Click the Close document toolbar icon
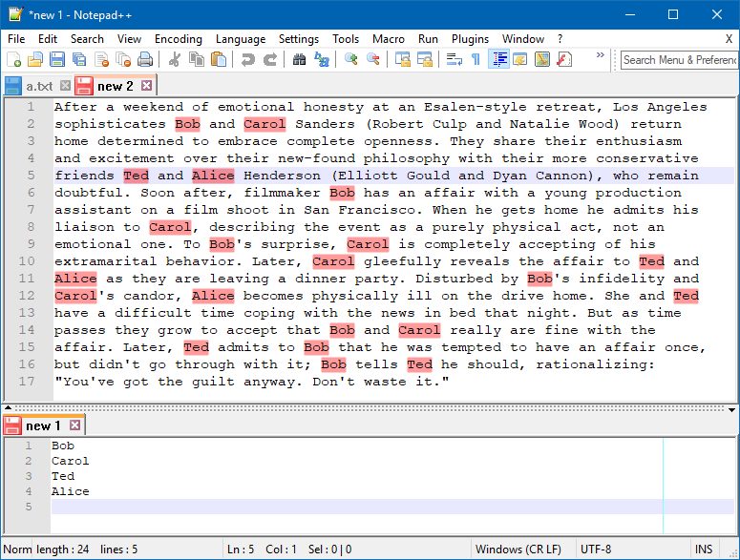 101,60
